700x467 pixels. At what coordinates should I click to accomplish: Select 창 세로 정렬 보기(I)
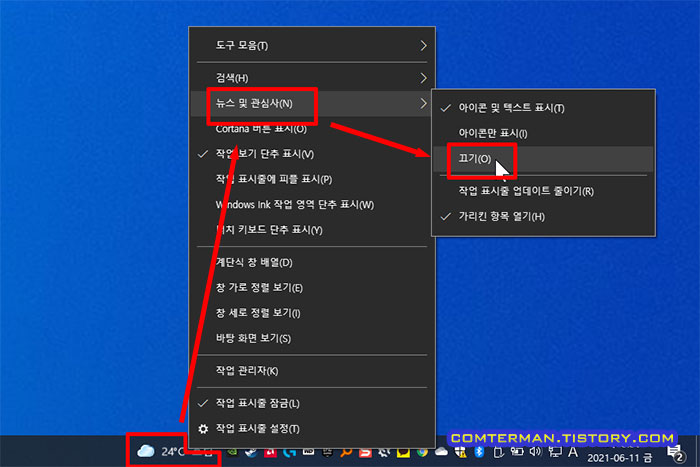(312, 313)
